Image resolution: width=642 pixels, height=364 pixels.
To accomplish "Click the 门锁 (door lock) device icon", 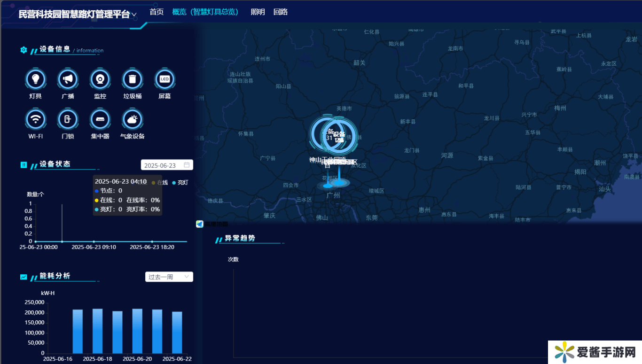I will (68, 119).
